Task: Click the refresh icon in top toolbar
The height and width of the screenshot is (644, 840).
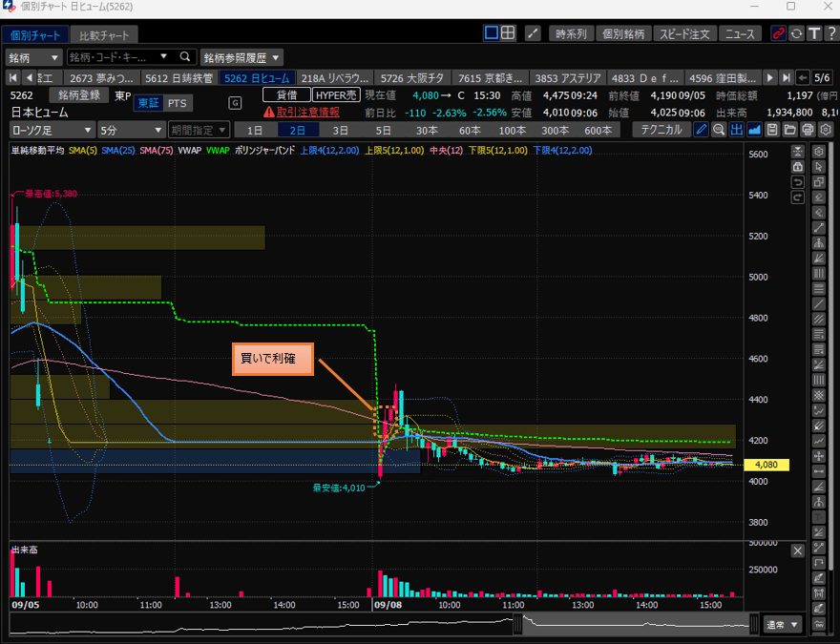Action: [x=796, y=33]
